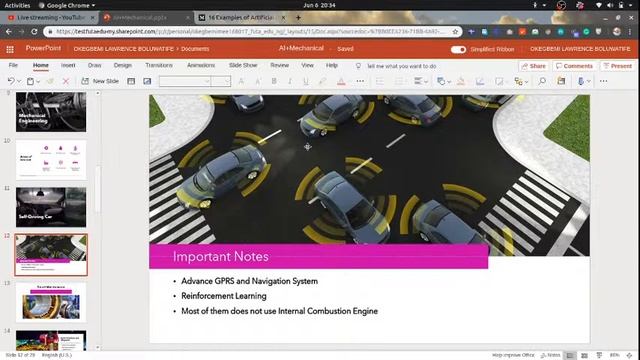This screenshot has width=640, height=360.
Task: Go back in Chrome
Action: tap(9, 31)
